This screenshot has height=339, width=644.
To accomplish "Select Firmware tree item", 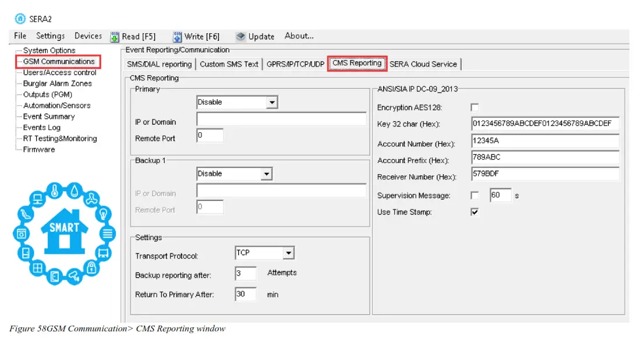I will pyautogui.click(x=39, y=150).
